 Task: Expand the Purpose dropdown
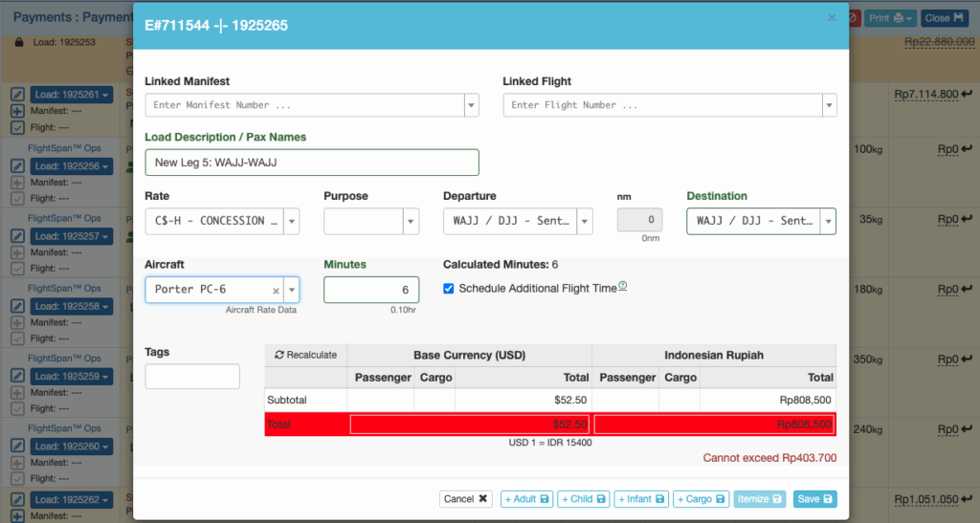412,221
